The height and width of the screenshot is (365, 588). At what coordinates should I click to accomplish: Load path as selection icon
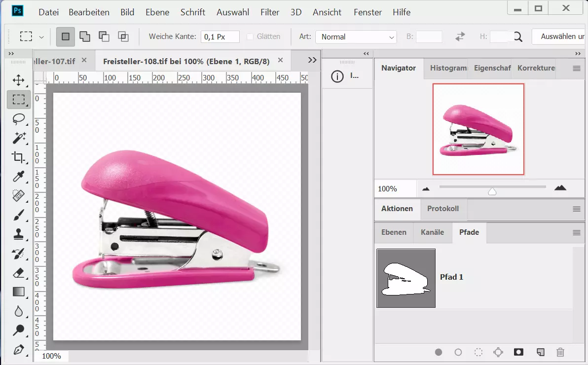[478, 352]
